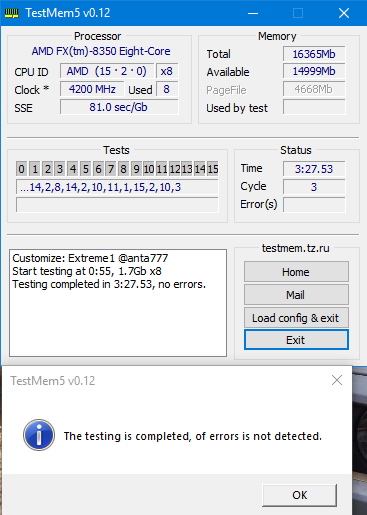The width and height of the screenshot is (367, 515).
Task: Click the PageFile 4668Mb value
Action: (314, 89)
